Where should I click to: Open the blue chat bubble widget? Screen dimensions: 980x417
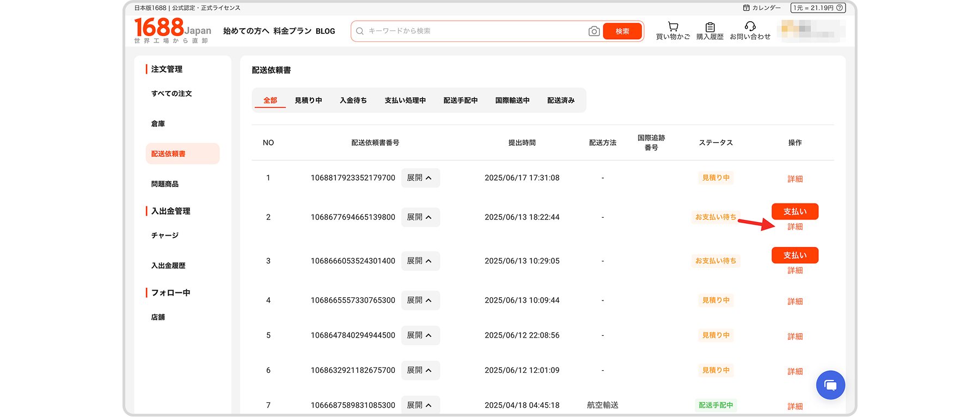click(x=830, y=385)
